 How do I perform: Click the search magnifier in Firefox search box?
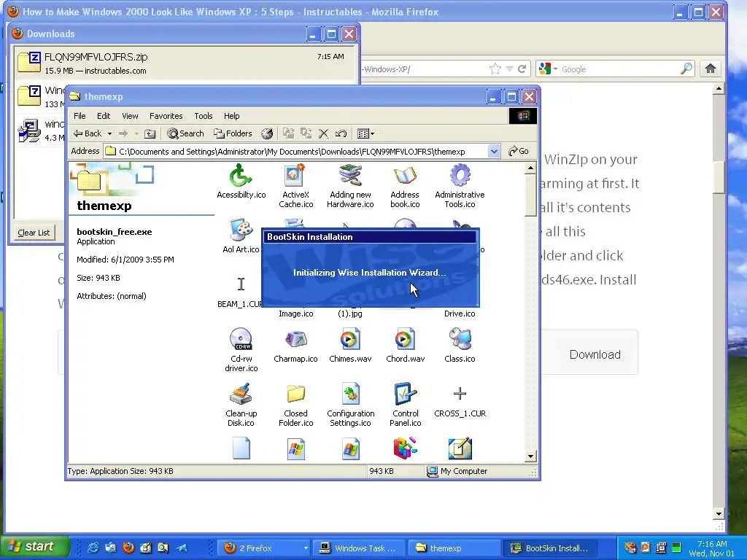686,69
